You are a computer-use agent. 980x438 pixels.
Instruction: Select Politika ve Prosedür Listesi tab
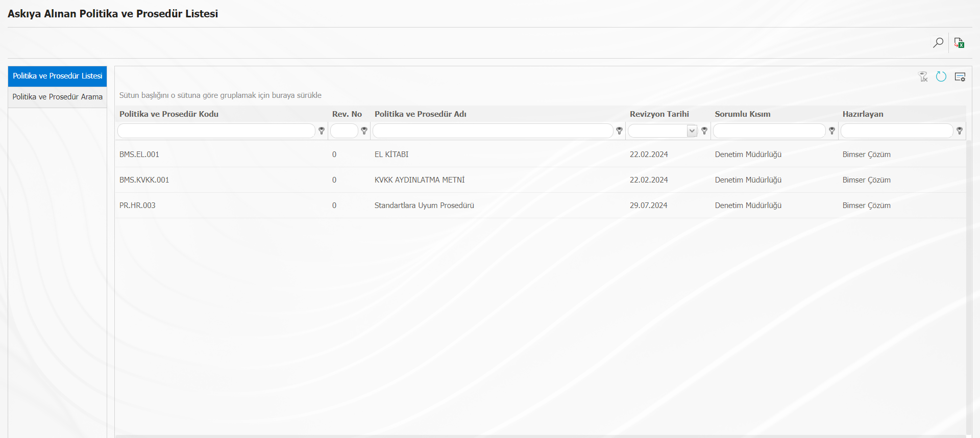(x=57, y=76)
